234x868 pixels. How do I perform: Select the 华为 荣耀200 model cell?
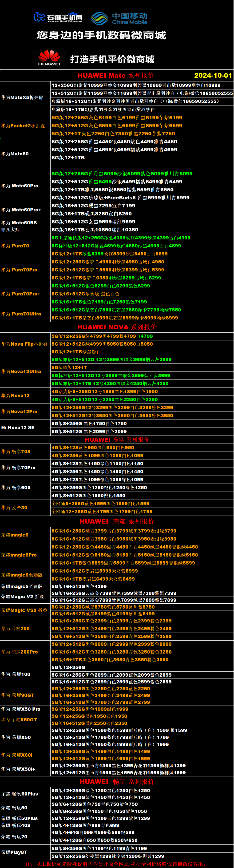pyautogui.click(x=25, y=629)
